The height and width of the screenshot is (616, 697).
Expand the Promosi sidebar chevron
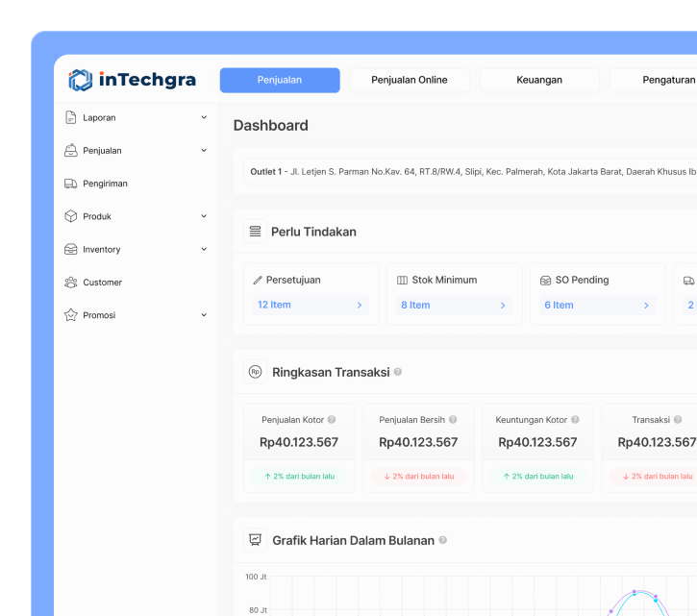click(204, 315)
